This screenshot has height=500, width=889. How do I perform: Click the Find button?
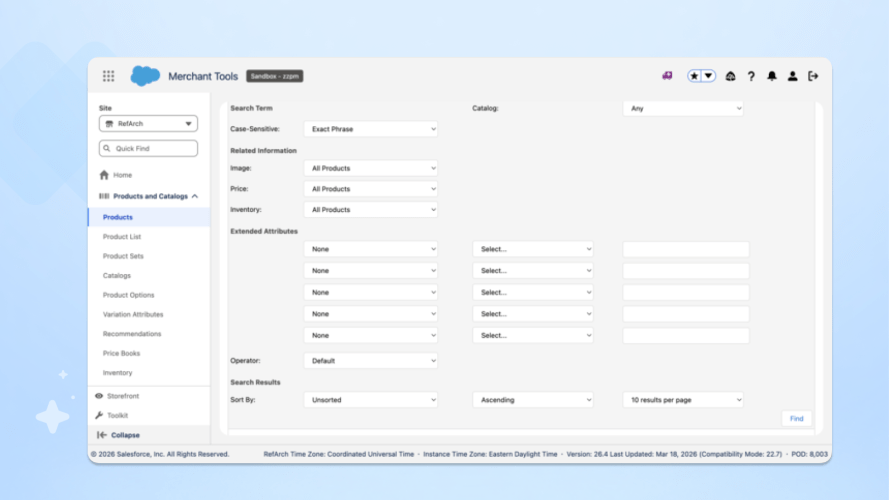point(797,418)
